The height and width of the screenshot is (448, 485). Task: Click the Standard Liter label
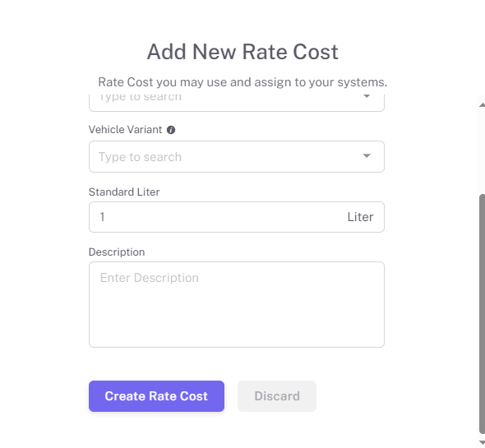tap(124, 192)
